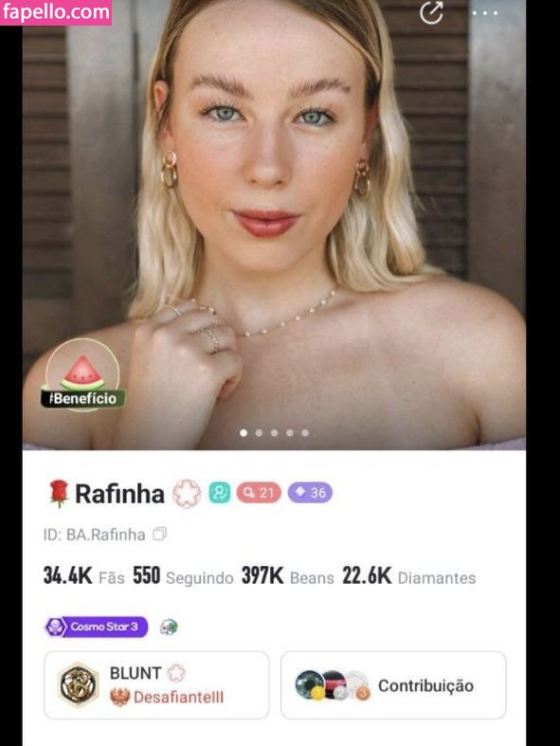The width and height of the screenshot is (560, 746).
Task: Open the 22.6K Diamantes details
Action: [409, 576]
